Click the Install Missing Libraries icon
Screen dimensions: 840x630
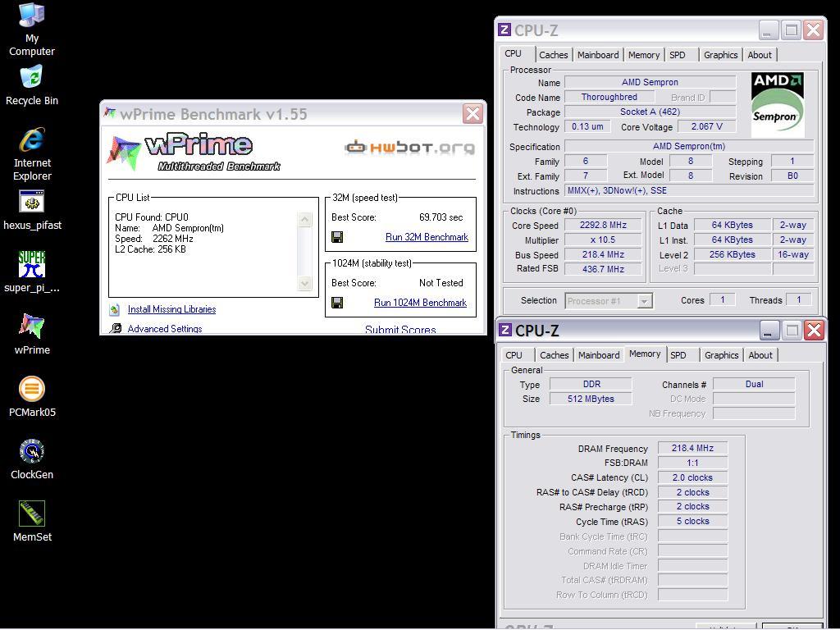(x=114, y=309)
